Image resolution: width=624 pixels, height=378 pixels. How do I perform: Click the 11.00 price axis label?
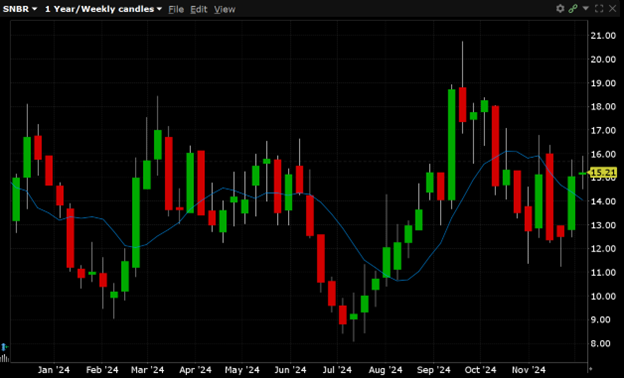point(603,273)
